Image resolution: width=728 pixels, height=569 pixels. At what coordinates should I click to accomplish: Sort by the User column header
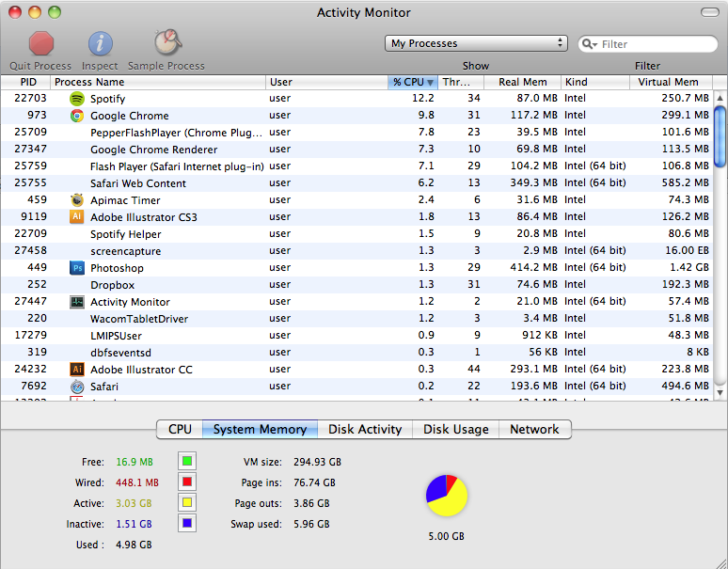[326, 82]
